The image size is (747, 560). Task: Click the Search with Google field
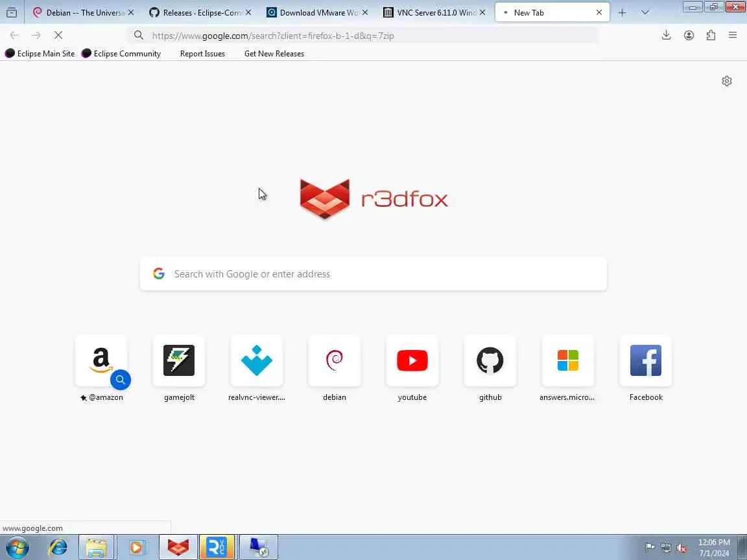(x=373, y=274)
